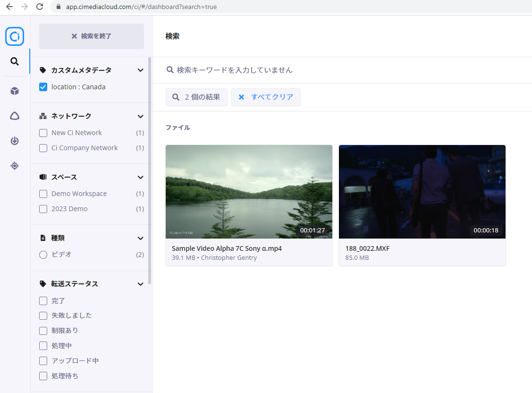Collapse the 転送ステータス section
The height and width of the screenshot is (393, 532).
tap(140, 284)
